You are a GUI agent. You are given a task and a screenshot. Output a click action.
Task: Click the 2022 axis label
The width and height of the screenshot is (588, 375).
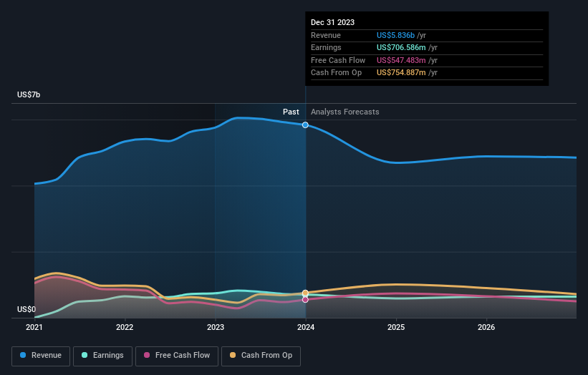125,328
